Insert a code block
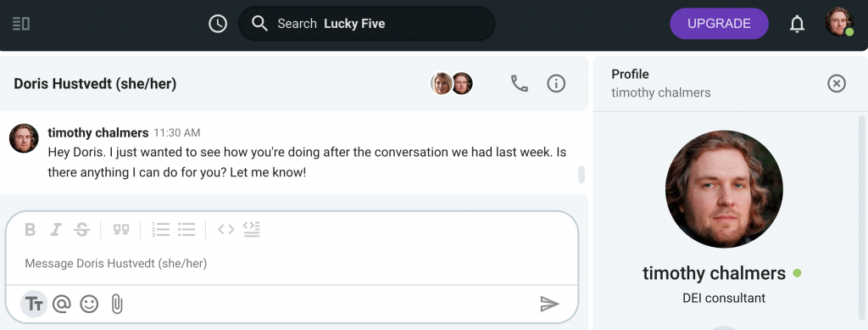Screen dimensions: 868x330 coord(251,229)
